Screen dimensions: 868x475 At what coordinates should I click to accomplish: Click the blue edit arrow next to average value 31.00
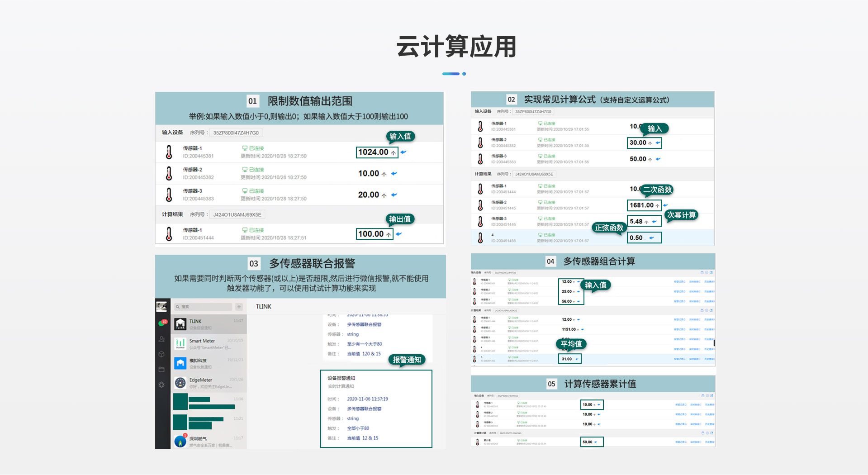(x=577, y=359)
